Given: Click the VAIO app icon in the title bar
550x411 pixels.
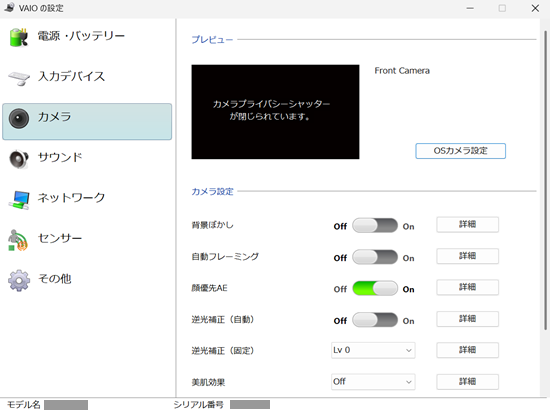Looking at the screenshot, I should (9, 7).
